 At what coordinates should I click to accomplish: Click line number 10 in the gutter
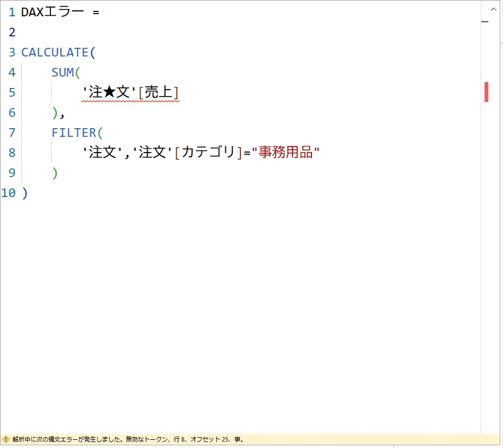8,193
